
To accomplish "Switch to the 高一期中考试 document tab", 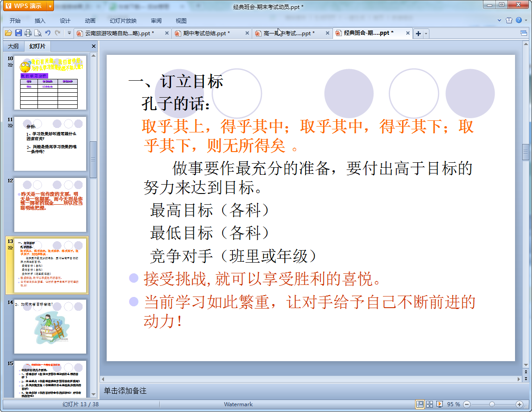I will [x=288, y=33].
